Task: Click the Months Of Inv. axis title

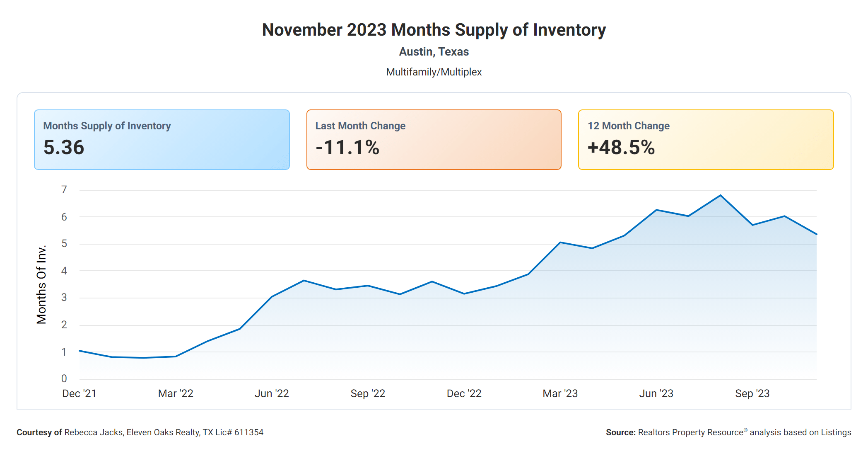Action: coord(41,284)
